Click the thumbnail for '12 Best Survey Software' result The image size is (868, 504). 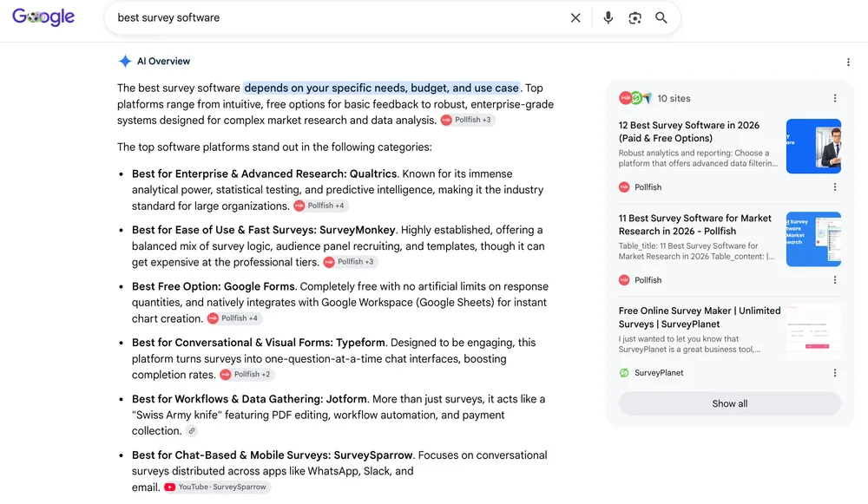pyautogui.click(x=813, y=146)
